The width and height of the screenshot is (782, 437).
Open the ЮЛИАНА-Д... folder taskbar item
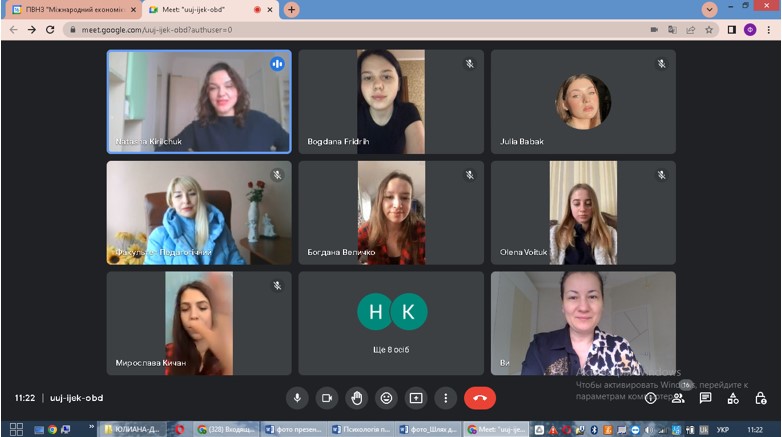(132, 430)
